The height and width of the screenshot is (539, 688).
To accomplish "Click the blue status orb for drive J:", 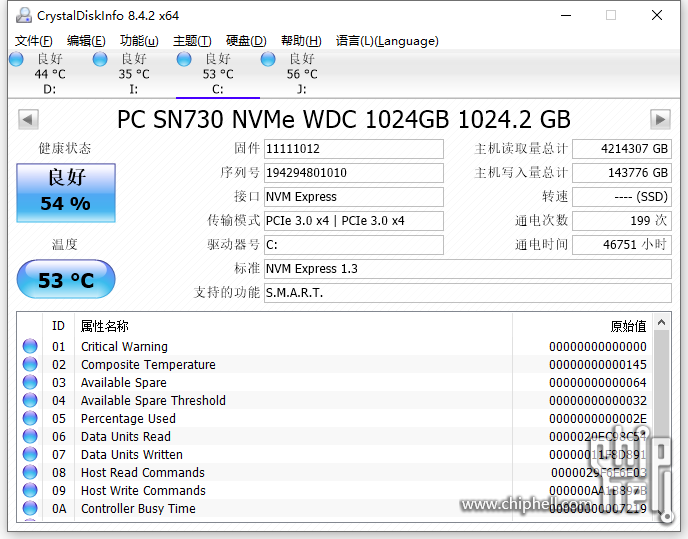I will pyautogui.click(x=268, y=59).
